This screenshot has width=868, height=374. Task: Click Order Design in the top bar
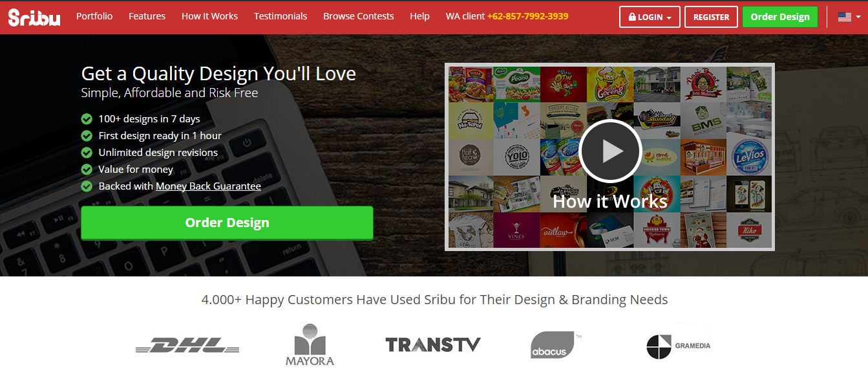point(780,17)
